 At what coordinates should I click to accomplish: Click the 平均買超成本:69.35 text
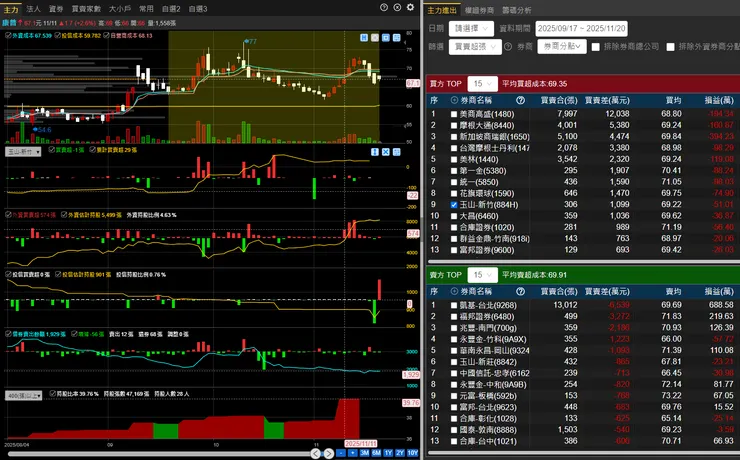tap(535, 84)
